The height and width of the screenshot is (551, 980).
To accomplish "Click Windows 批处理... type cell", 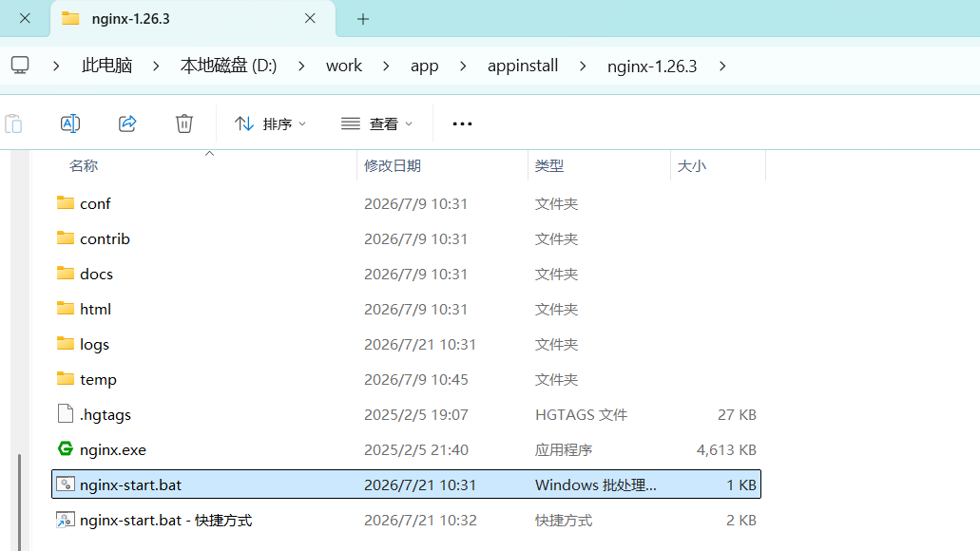I will point(596,485).
